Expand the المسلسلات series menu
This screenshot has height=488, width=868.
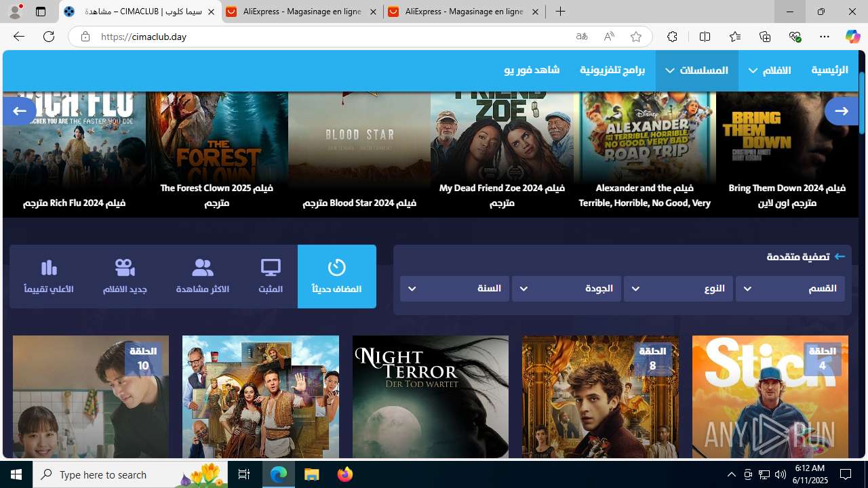tap(696, 70)
